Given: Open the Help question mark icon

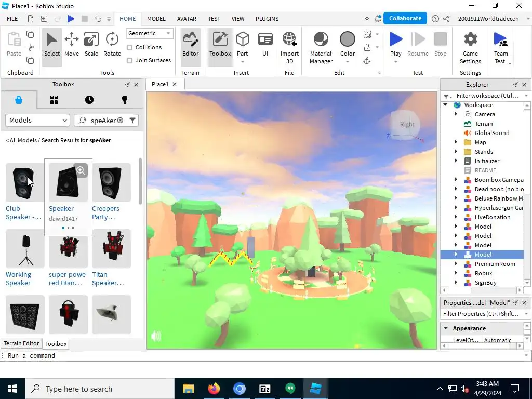Looking at the screenshot, I should (435, 19).
